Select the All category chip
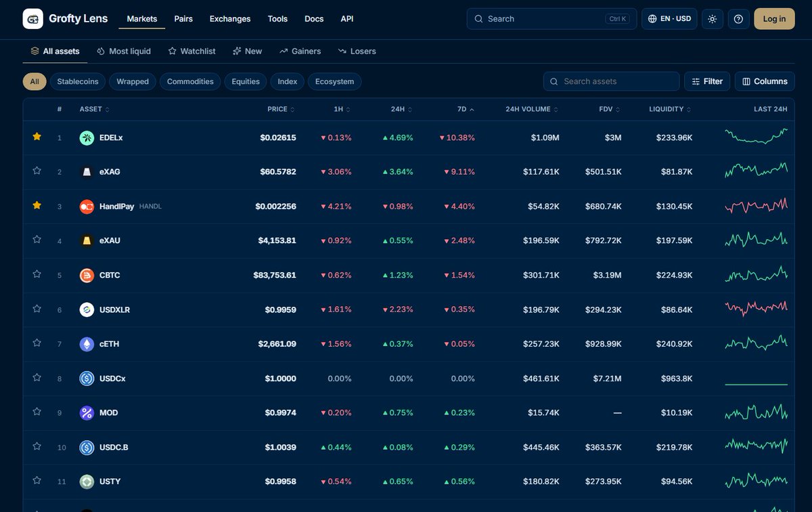This screenshot has height=512, width=812. pos(35,81)
